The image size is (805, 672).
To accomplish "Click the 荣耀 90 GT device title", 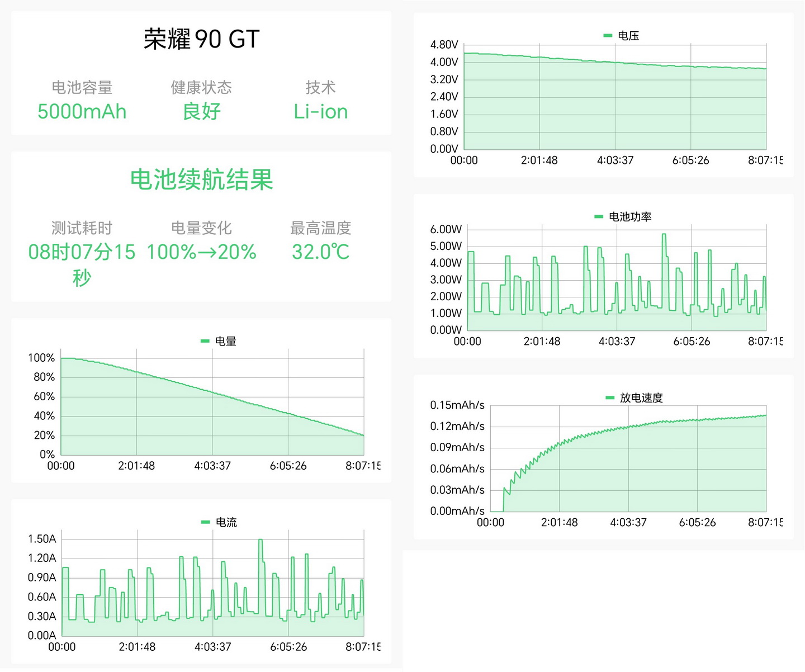I will pyautogui.click(x=201, y=39).
